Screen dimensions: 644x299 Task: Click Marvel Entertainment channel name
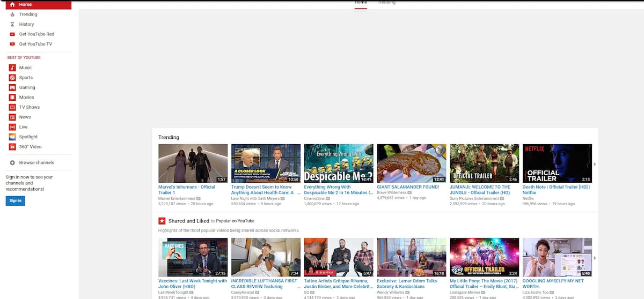[177, 198]
